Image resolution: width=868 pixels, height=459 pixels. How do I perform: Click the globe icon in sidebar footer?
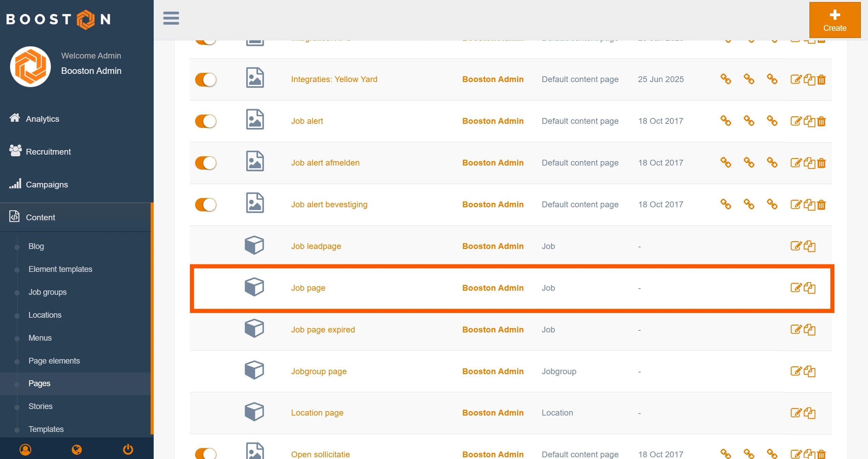77,449
